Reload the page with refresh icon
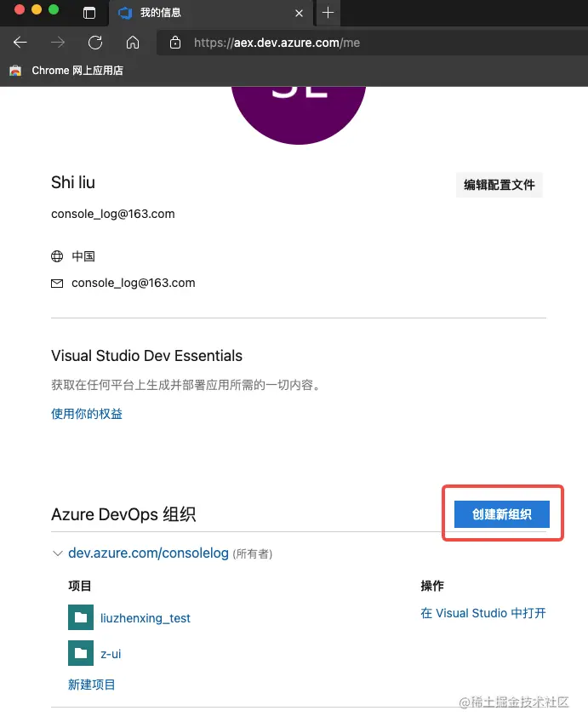 (x=95, y=43)
